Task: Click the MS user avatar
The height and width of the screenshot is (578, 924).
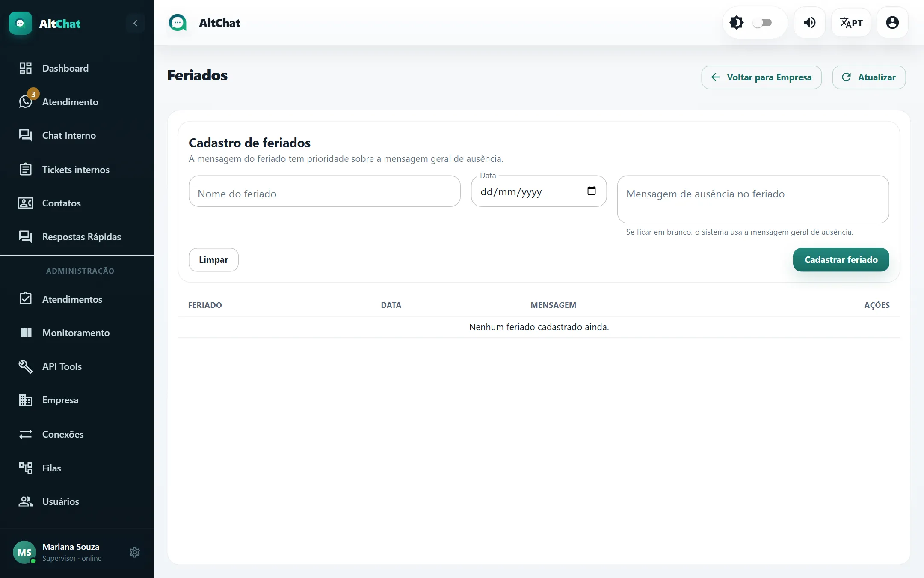Action: [24, 552]
